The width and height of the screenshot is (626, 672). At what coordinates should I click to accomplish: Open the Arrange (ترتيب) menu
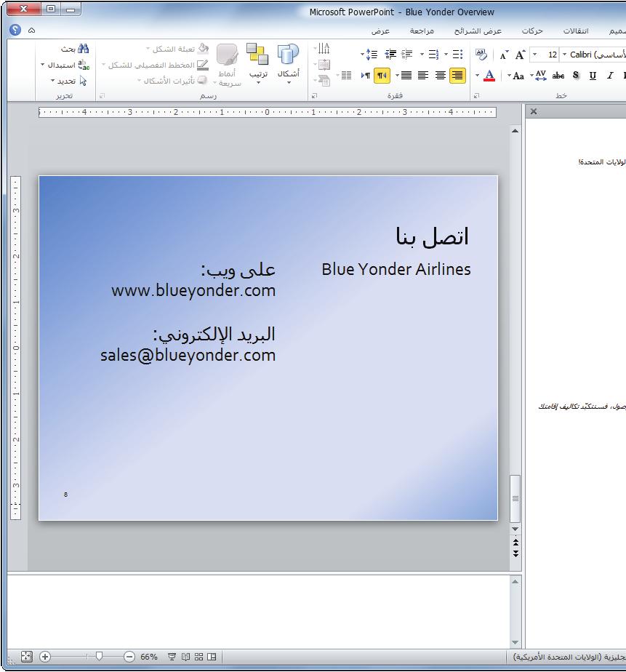click(258, 63)
